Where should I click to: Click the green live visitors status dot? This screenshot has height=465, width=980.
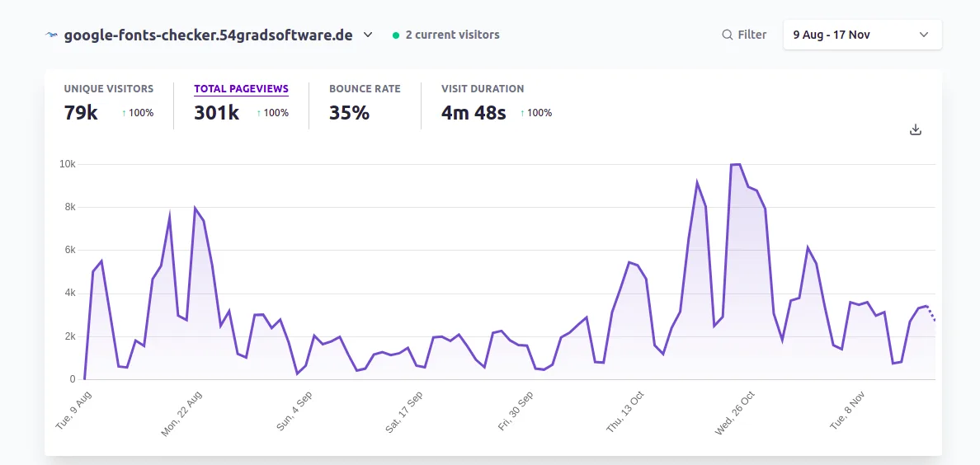396,35
